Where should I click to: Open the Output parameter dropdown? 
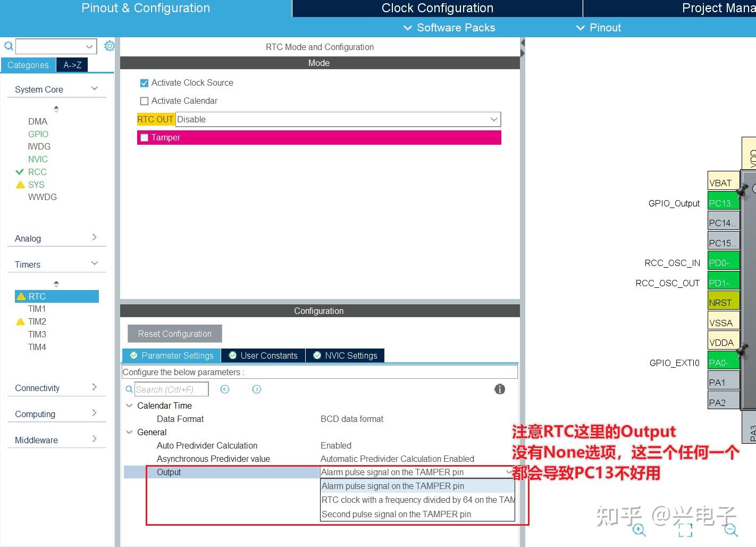click(x=417, y=472)
